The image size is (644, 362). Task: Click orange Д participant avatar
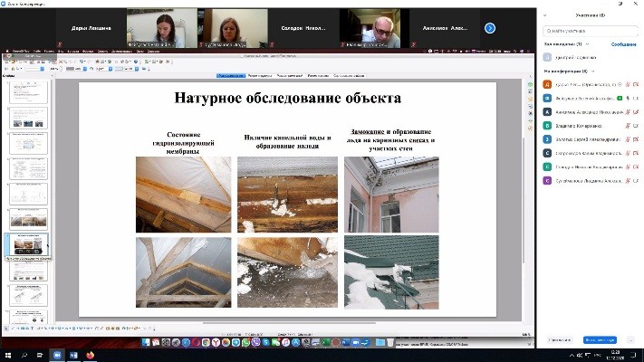[547, 84]
